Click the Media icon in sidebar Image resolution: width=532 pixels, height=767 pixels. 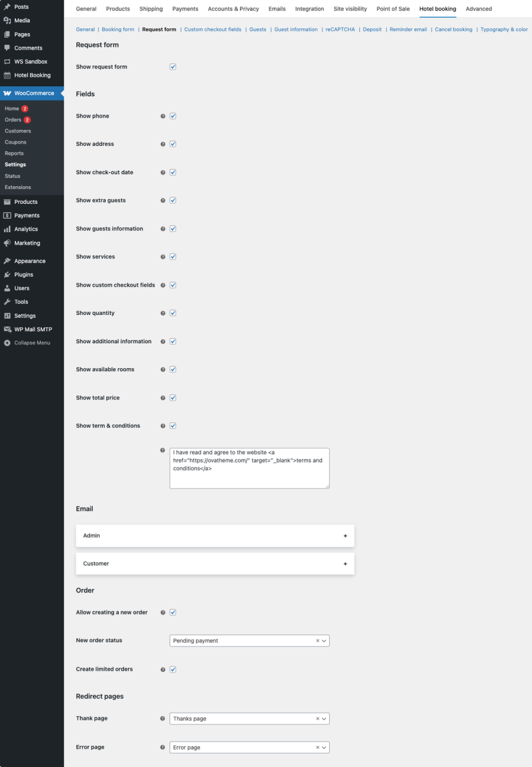pos(7,21)
